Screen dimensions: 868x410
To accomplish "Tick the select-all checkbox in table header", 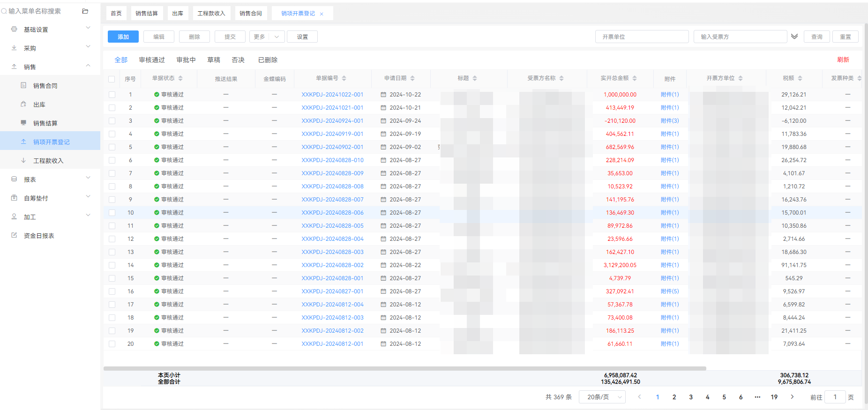I will pyautogui.click(x=112, y=79).
